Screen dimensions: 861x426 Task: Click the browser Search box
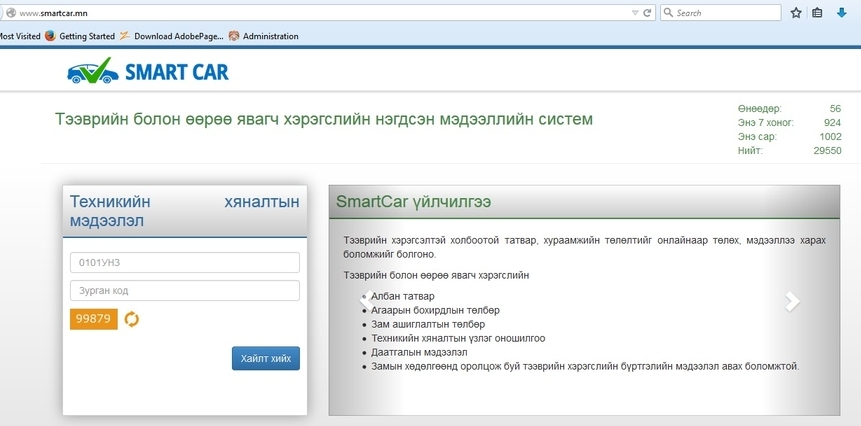[x=726, y=13]
